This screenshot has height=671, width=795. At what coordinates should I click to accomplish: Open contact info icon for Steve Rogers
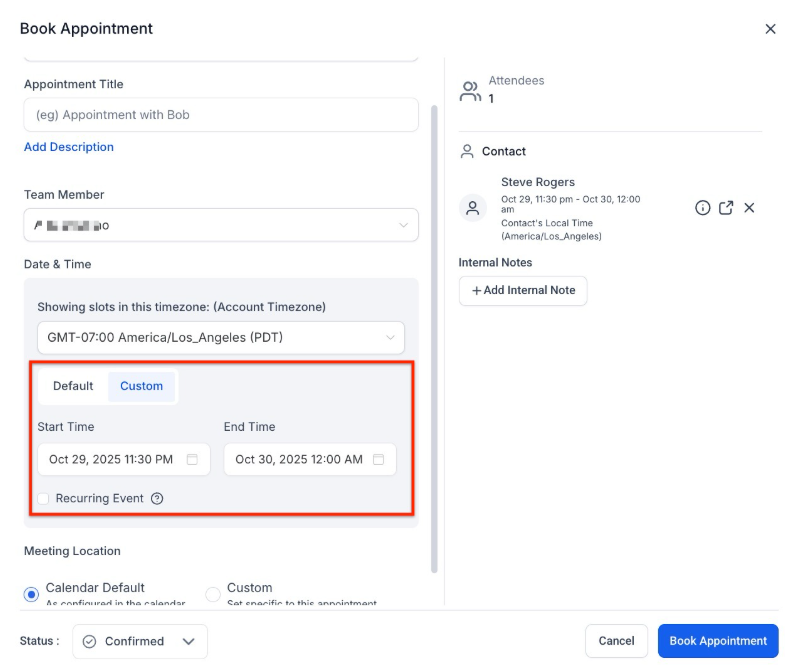[x=702, y=207]
